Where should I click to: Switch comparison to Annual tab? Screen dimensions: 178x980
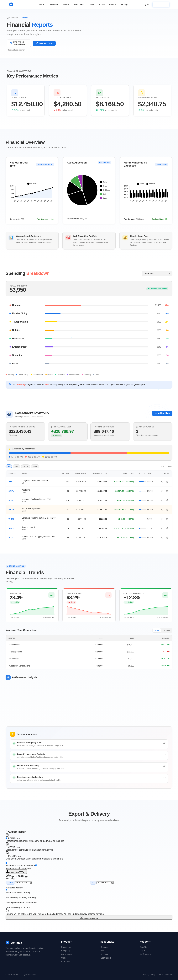click(x=167, y=630)
